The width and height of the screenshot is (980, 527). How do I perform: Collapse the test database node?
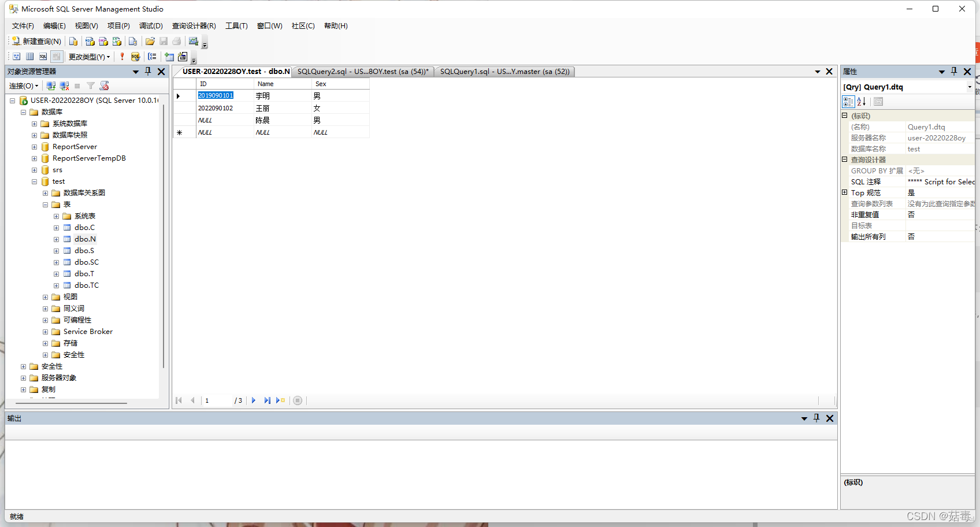tap(35, 181)
